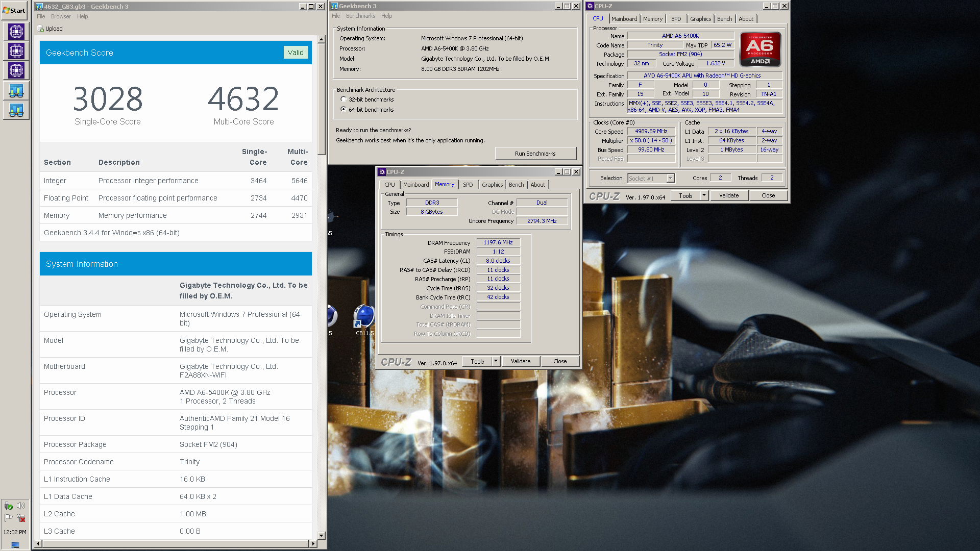This screenshot has width=980, height=551.
Task: Click the Run Benchmarks button
Action: [x=535, y=154]
